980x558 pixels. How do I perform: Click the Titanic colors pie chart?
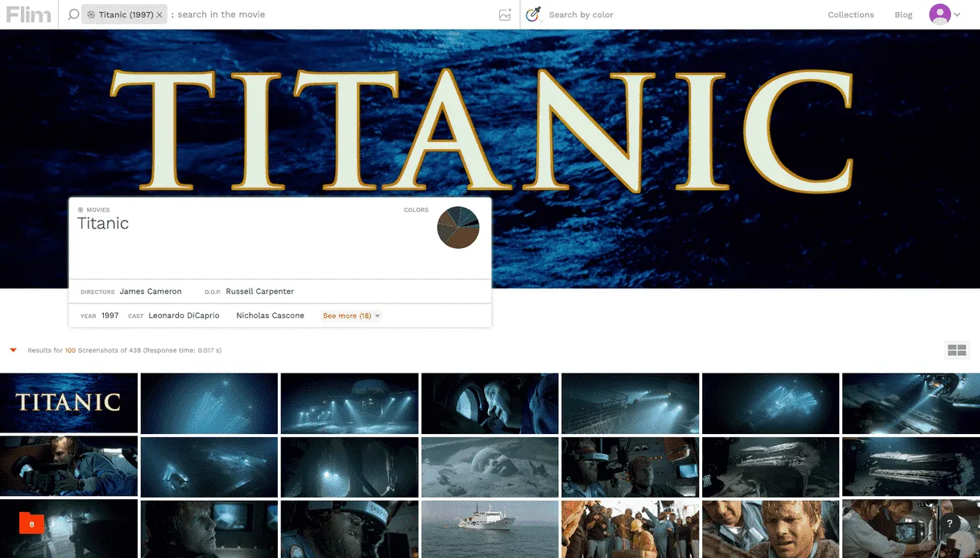(x=458, y=227)
